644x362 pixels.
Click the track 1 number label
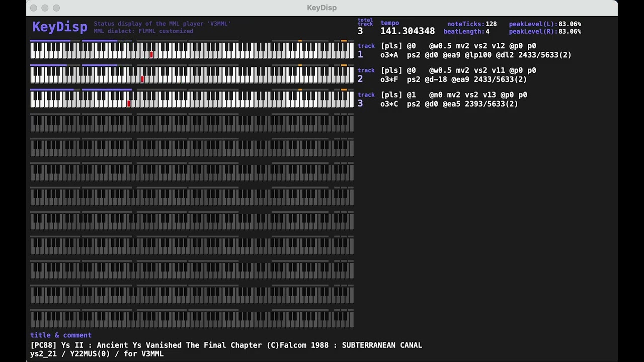click(x=360, y=55)
